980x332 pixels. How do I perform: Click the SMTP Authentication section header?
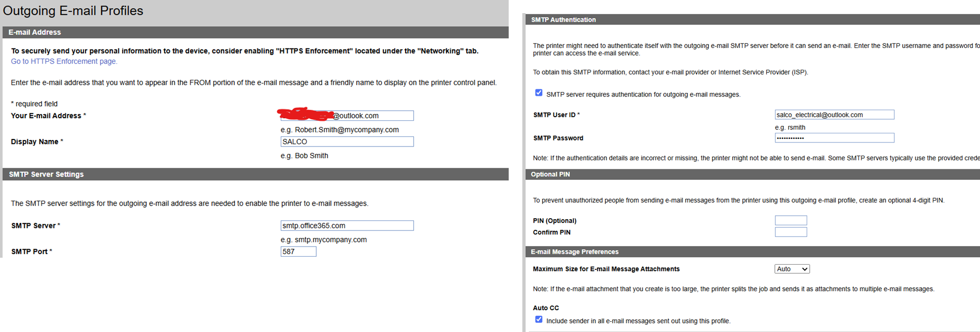[x=753, y=20]
